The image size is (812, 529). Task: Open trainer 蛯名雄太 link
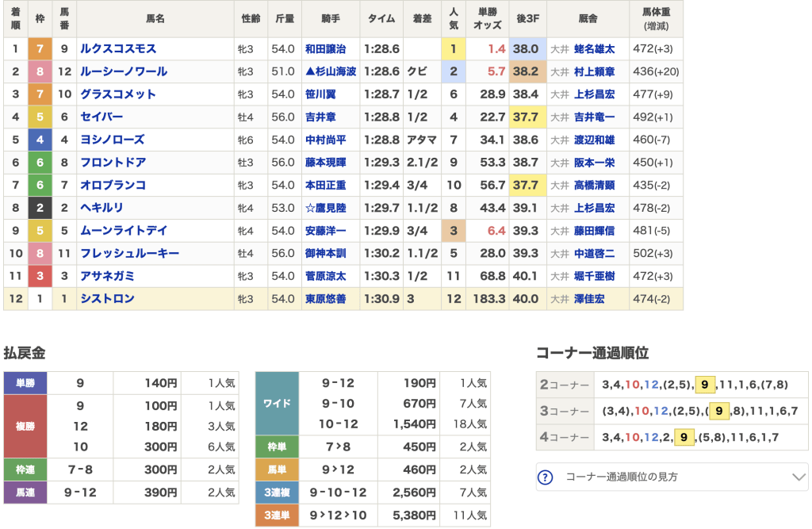pos(594,48)
